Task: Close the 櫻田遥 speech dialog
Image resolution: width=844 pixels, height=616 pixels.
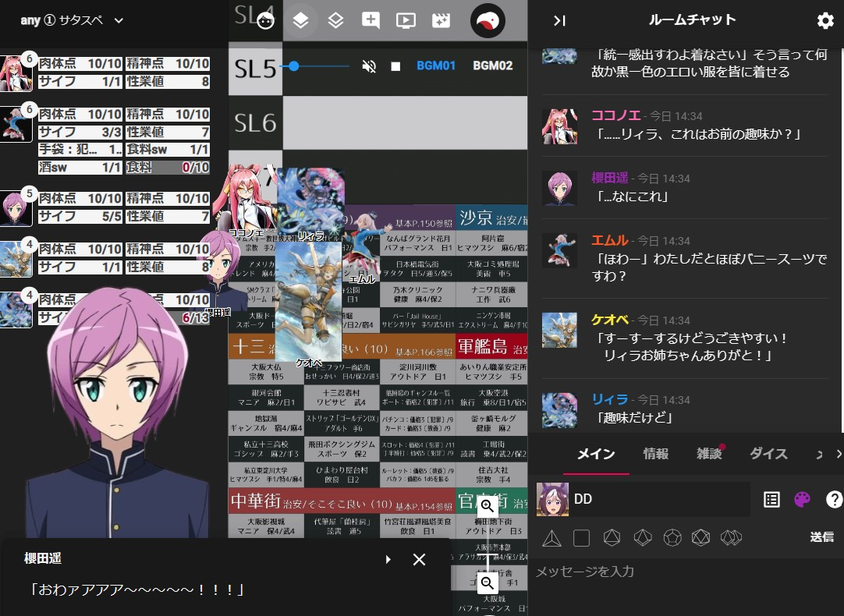Action: coord(419,560)
